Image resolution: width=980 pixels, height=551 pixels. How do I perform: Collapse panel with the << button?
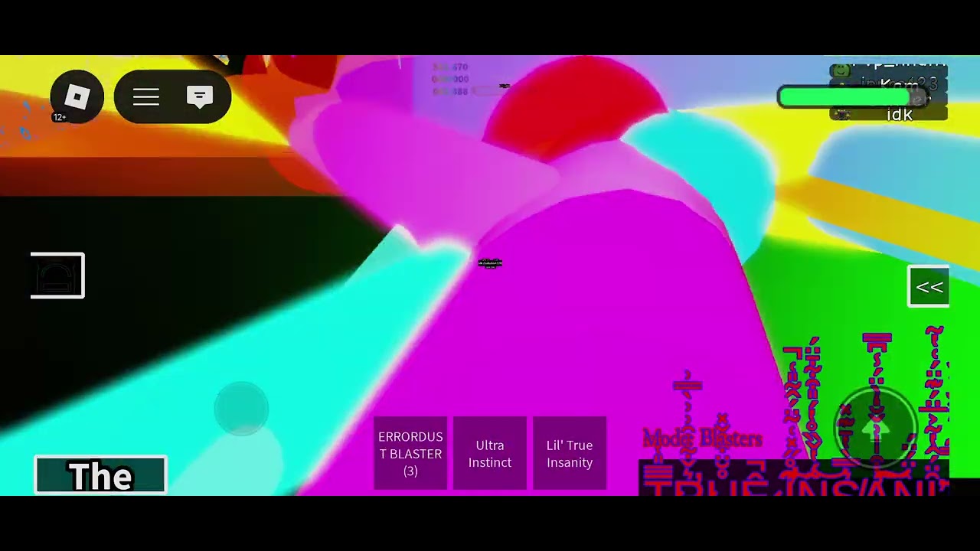[x=929, y=287]
